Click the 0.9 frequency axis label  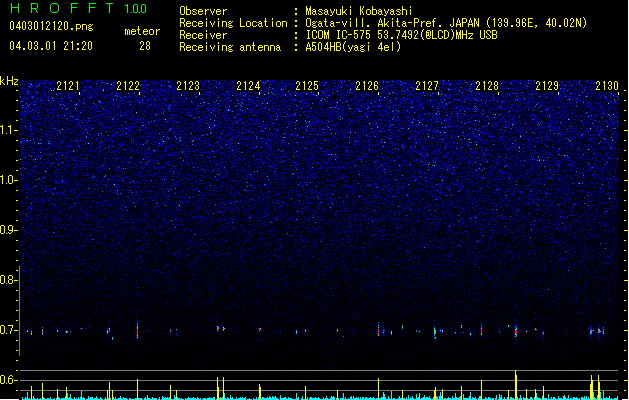9,230
